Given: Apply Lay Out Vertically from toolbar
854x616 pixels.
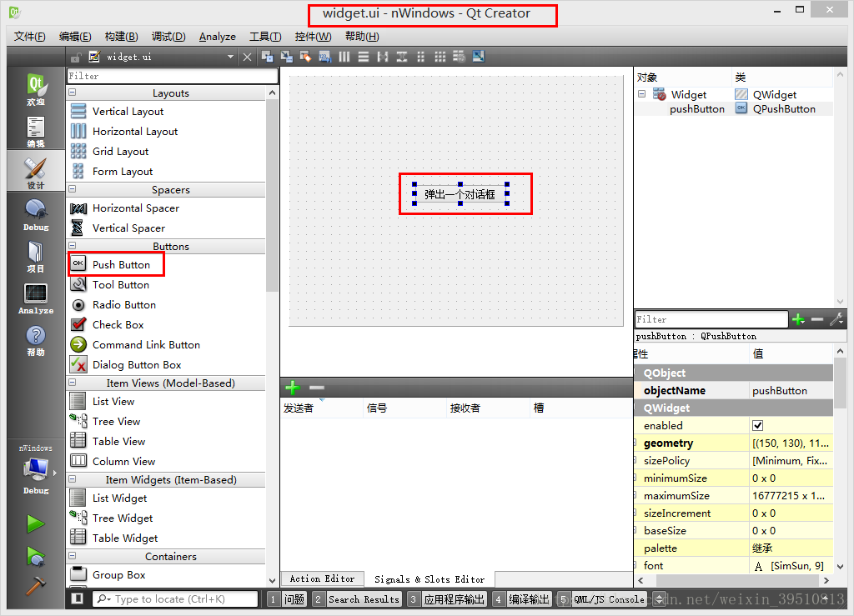Looking at the screenshot, I should tap(364, 57).
